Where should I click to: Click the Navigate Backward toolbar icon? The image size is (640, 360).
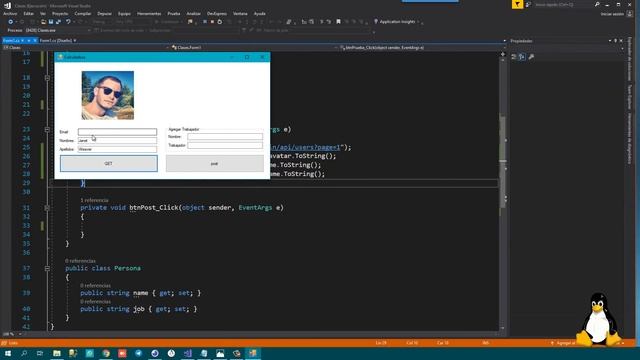pos(11,22)
